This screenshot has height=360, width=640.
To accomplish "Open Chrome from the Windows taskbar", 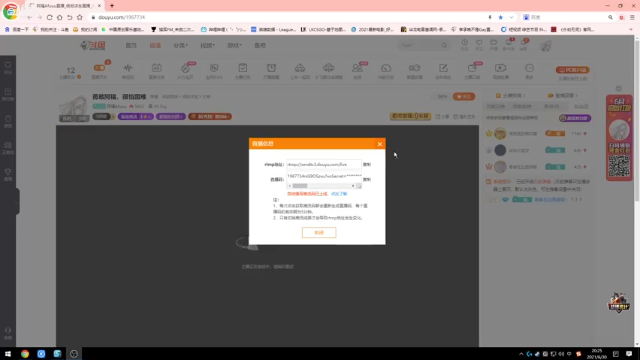I will click(25, 354).
